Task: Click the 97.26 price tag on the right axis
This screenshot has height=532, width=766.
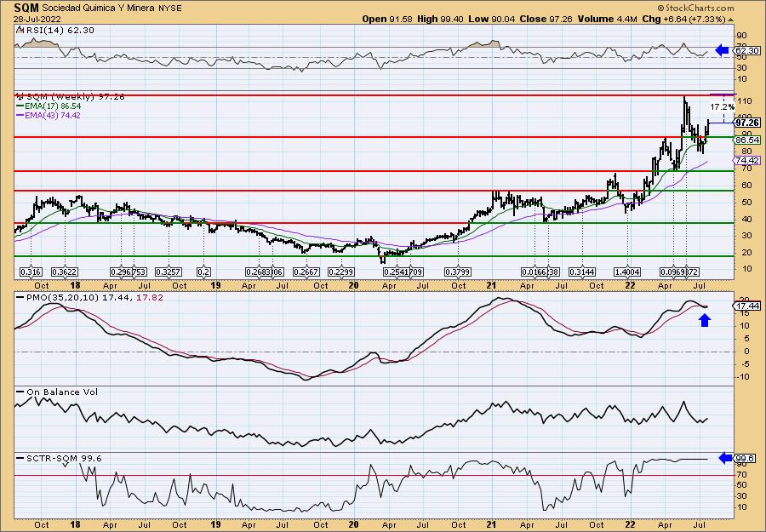Action: tap(747, 123)
